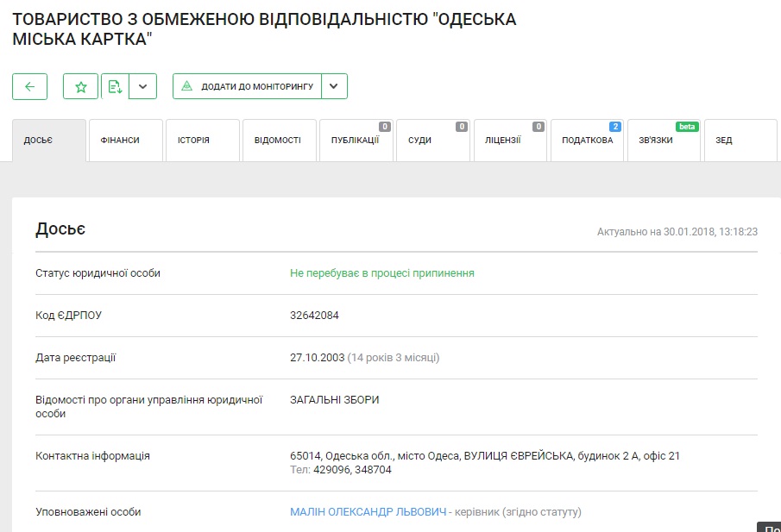The width and height of the screenshot is (781, 532).
Task: Open the Податкова tab
Action: (x=587, y=141)
